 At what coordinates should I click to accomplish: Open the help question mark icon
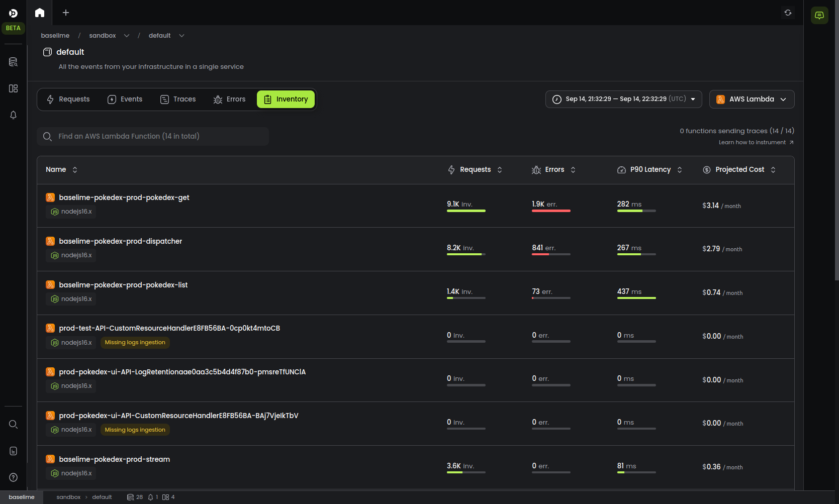click(14, 477)
